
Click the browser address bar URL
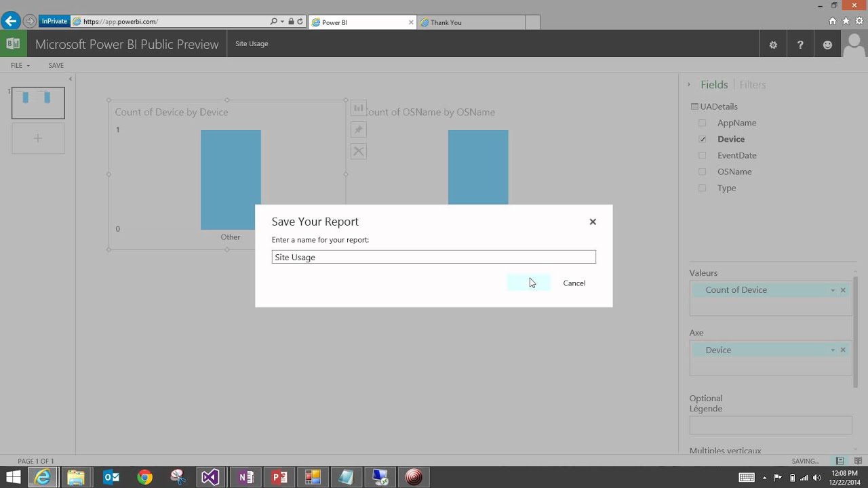pos(121,22)
